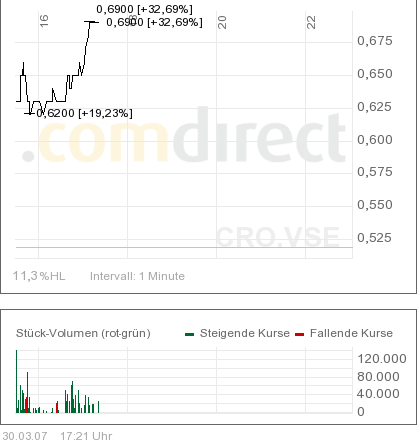Click the 20 hour axis label

(222, 22)
